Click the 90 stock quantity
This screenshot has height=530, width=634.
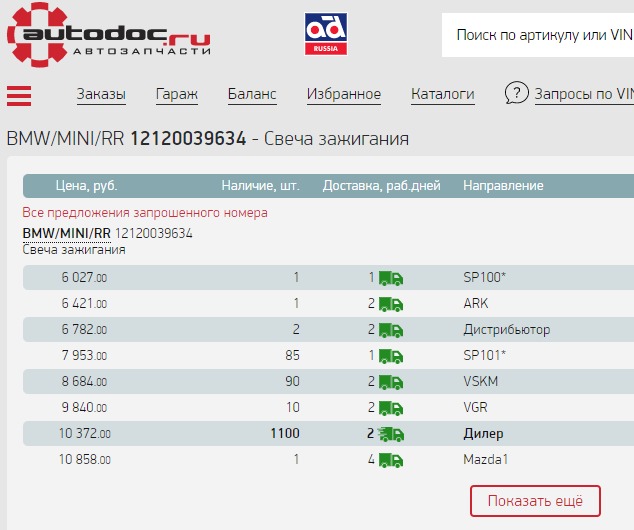pyautogui.click(x=292, y=381)
